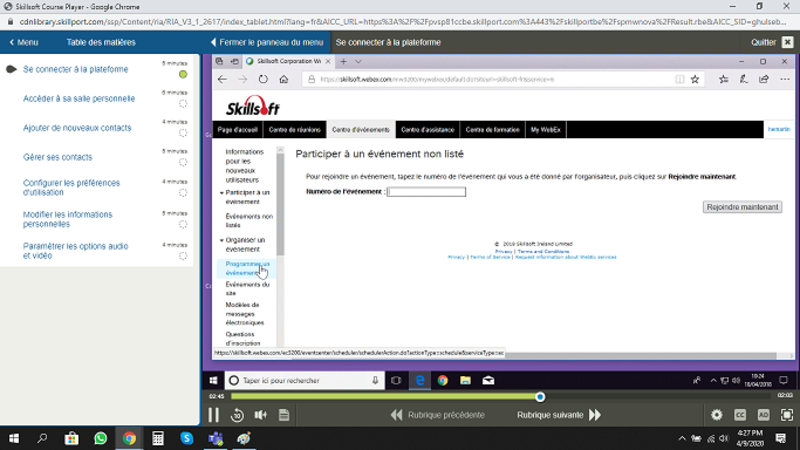Open Skype from Windows taskbar
The width and height of the screenshot is (800, 450).
coord(187,438)
